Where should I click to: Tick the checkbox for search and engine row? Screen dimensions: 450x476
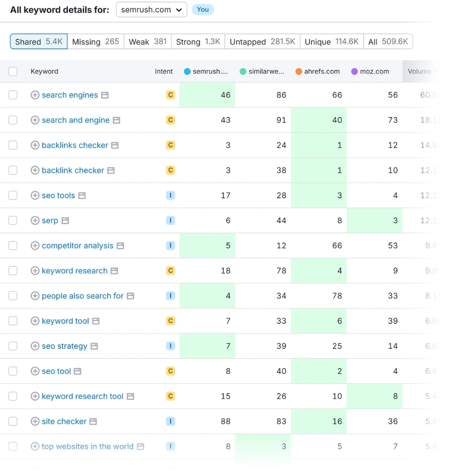coord(13,120)
